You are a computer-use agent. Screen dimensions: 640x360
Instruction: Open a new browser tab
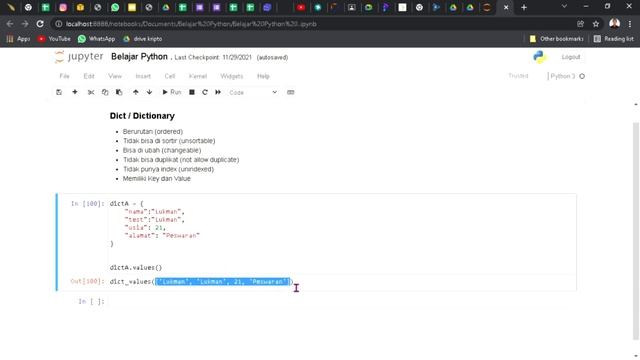524,7
